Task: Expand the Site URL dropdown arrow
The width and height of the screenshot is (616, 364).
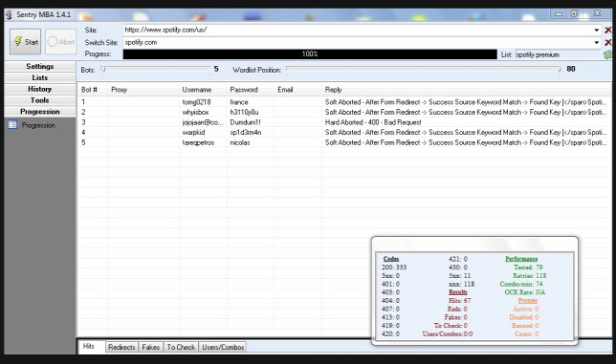Action: 596,30
